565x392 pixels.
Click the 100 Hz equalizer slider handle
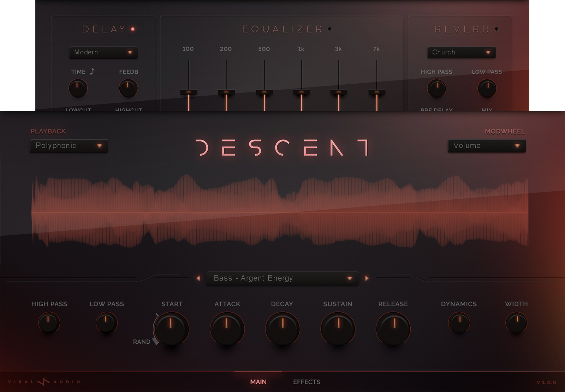coord(189,92)
